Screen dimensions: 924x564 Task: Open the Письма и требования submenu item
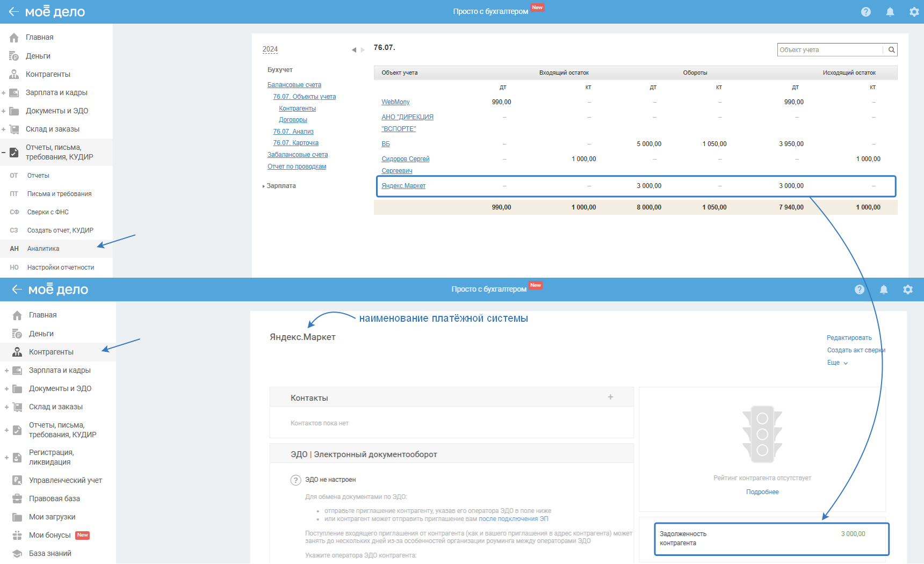pyautogui.click(x=59, y=194)
